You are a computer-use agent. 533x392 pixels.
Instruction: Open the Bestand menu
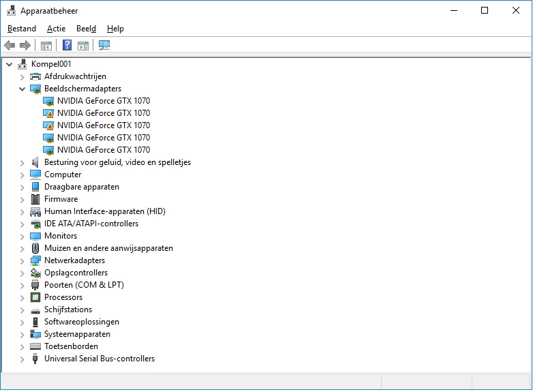(x=22, y=29)
